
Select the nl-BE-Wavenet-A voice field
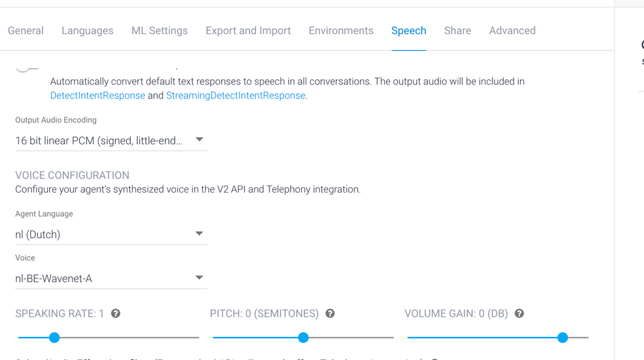click(x=111, y=278)
